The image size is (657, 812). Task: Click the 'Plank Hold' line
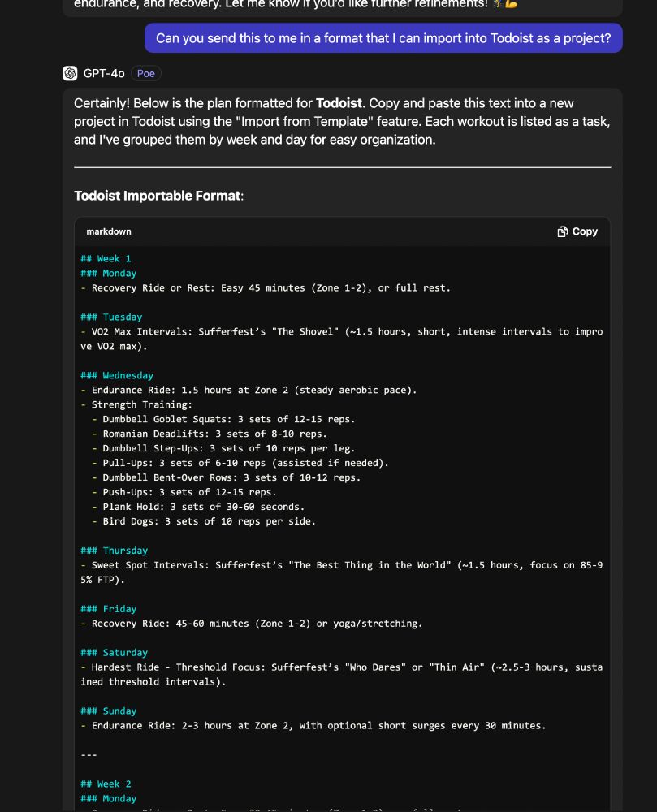[x=198, y=507]
